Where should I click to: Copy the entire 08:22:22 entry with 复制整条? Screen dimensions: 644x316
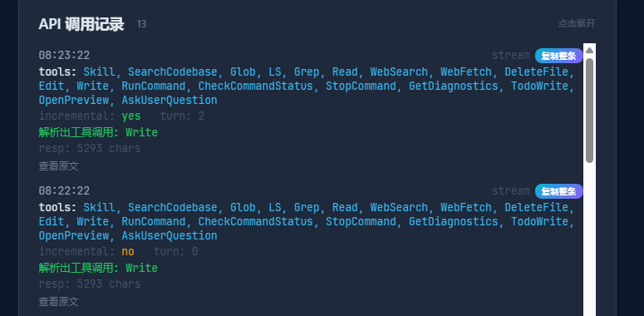pyautogui.click(x=558, y=191)
